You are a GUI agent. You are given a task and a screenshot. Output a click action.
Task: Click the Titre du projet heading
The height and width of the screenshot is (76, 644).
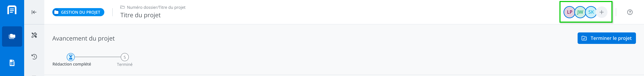(x=141, y=15)
